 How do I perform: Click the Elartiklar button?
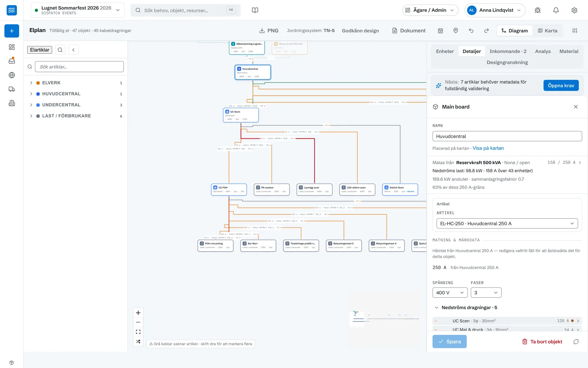click(40, 50)
